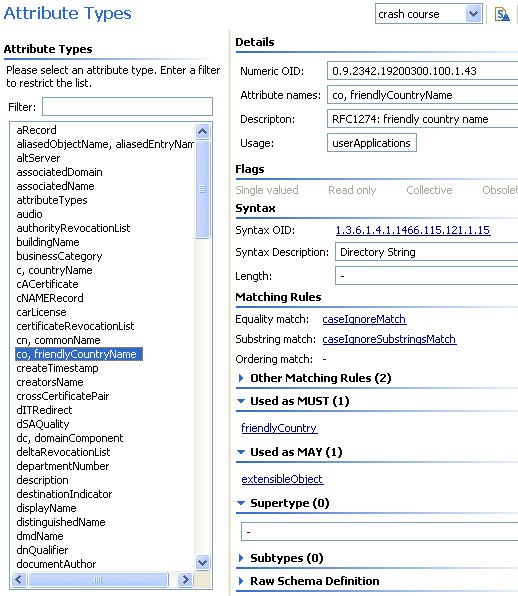Click the vertical scrollbar thumb of attribute list
518x596 pixels.
point(203,189)
